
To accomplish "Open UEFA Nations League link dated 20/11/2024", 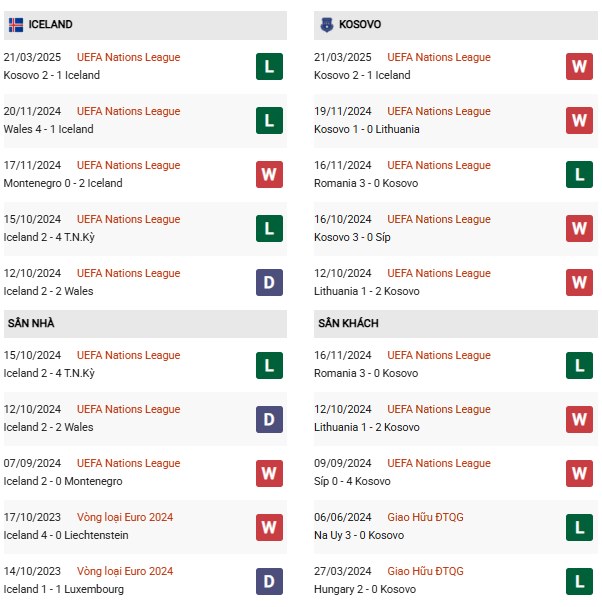I will click(x=129, y=111).
